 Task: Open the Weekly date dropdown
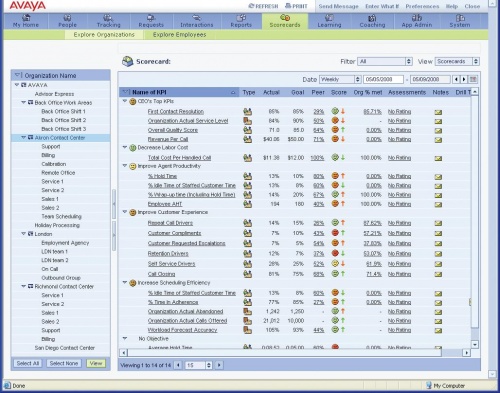[x=340, y=79]
